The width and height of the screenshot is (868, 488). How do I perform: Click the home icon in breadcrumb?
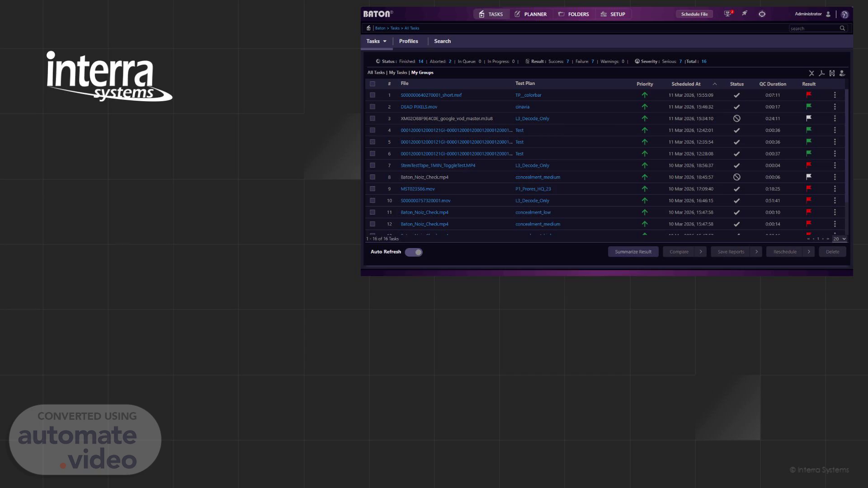(368, 28)
